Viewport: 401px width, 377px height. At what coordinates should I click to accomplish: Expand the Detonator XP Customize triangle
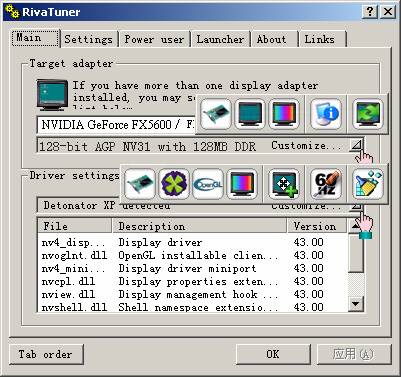coord(357,207)
